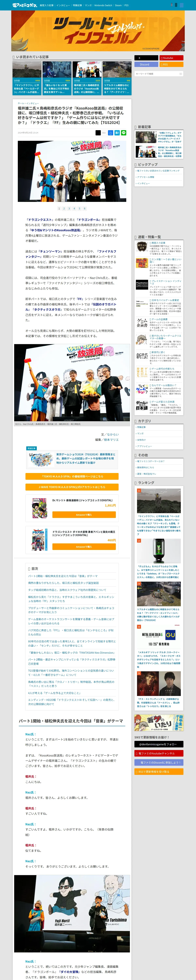Click Amazonで購入 under Dr.マシリト 最強漫画術
The width and height of the screenshot is (196, 980).
click(84, 515)
